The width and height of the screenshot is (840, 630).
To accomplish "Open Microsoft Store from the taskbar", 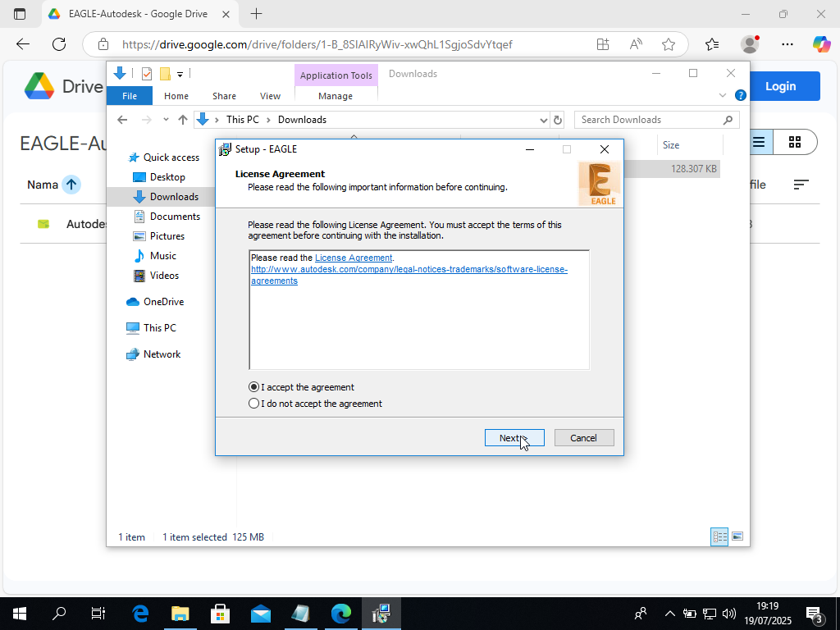I will pos(220,613).
